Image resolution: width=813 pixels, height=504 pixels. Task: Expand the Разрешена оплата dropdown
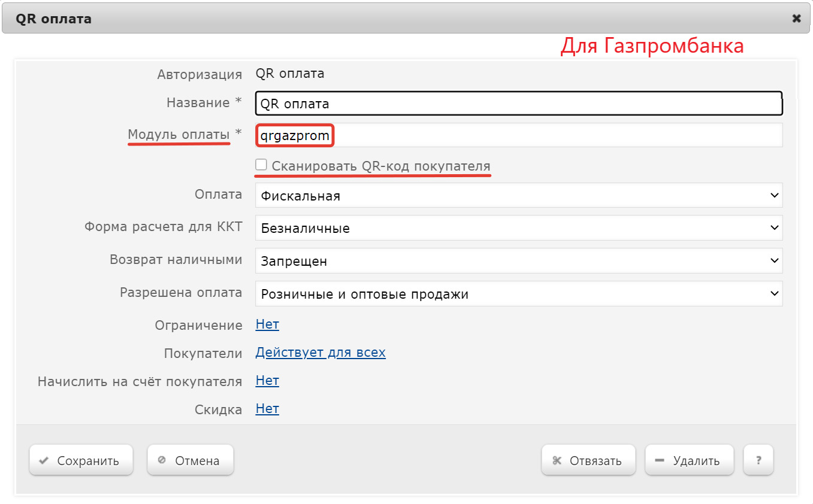click(518, 294)
